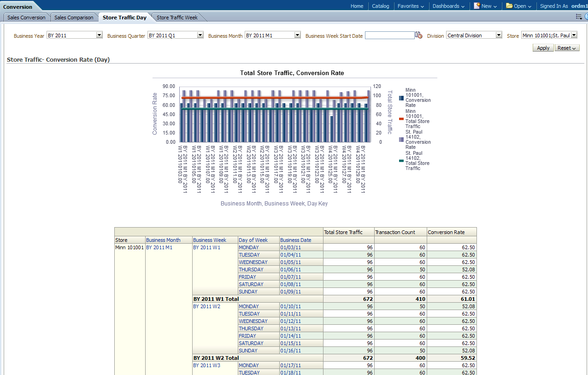Click the BY 2011 W2 Total row label

click(216, 358)
